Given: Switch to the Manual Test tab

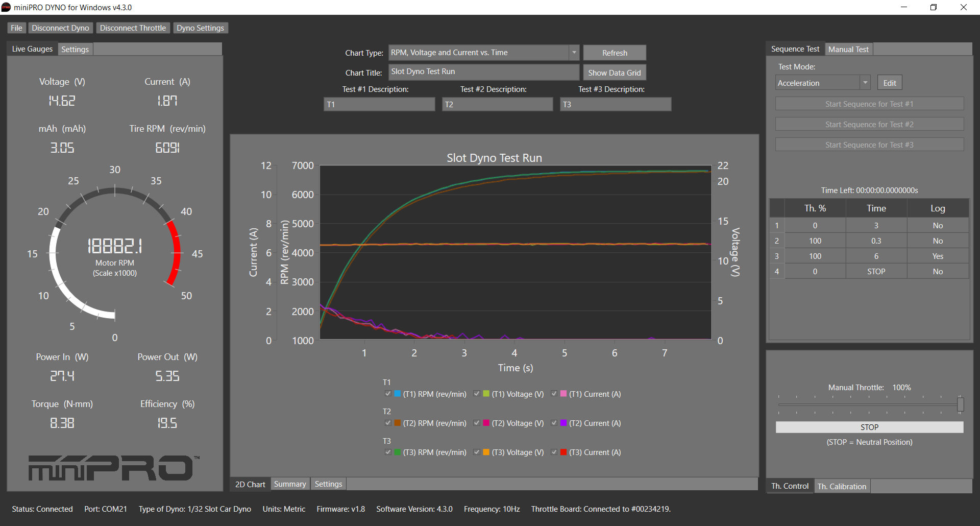Looking at the screenshot, I should coord(848,49).
